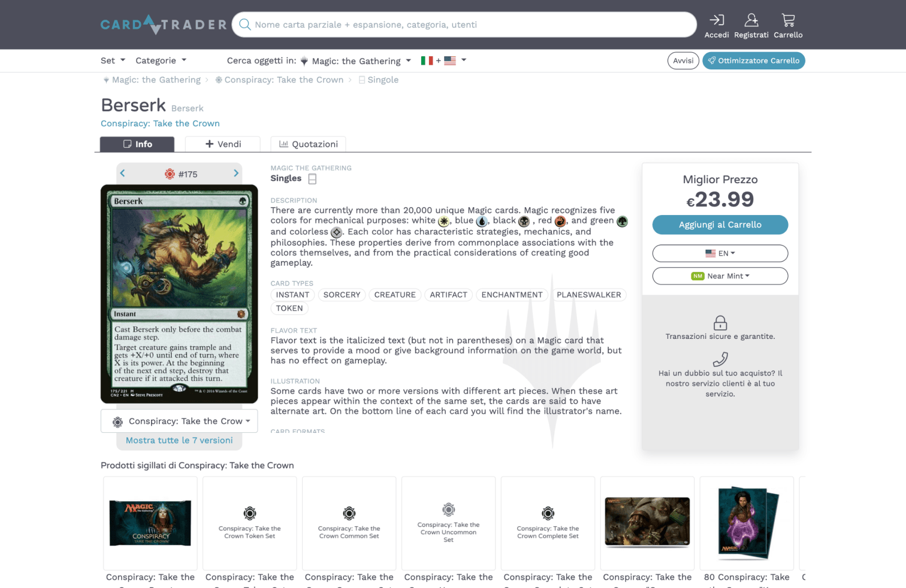The width and height of the screenshot is (906, 588).
Task: Open the Set dropdown menu
Action: pyautogui.click(x=113, y=60)
